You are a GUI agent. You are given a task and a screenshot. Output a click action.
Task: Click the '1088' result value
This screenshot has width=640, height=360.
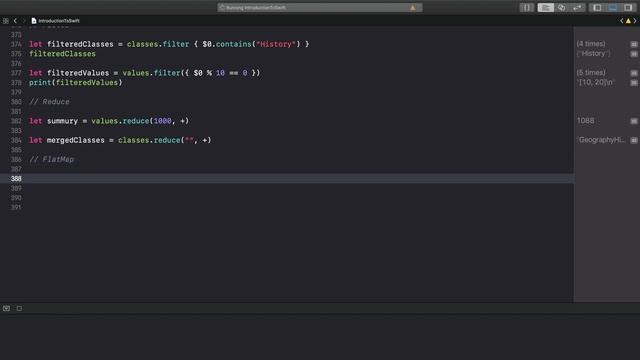pyautogui.click(x=585, y=120)
